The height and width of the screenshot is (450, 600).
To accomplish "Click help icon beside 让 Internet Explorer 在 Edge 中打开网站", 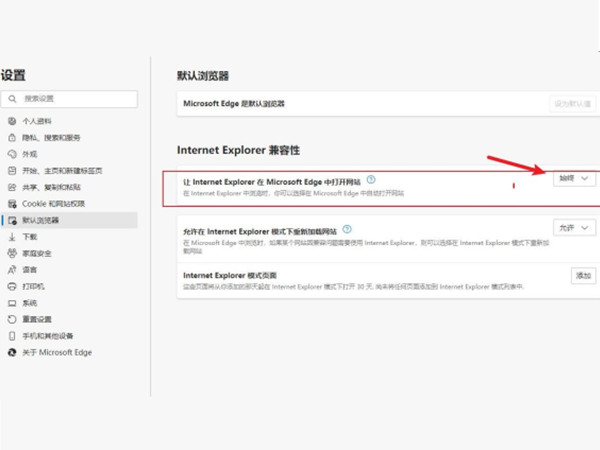I will coord(370,178).
